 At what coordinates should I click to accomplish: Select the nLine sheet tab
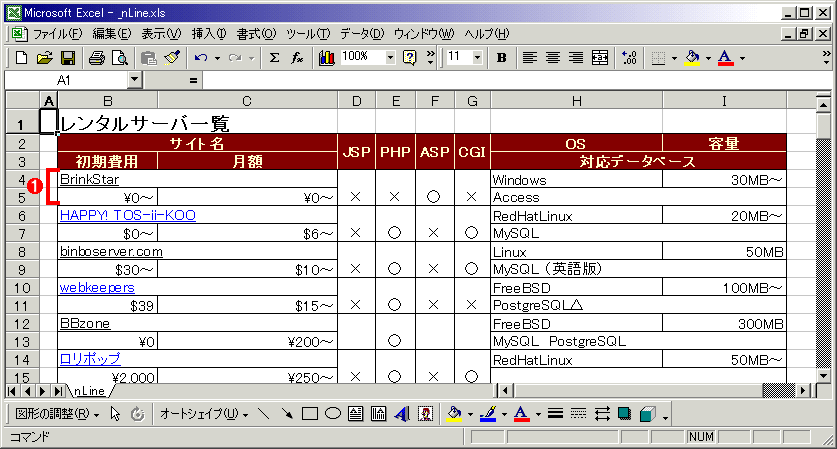(x=90, y=391)
